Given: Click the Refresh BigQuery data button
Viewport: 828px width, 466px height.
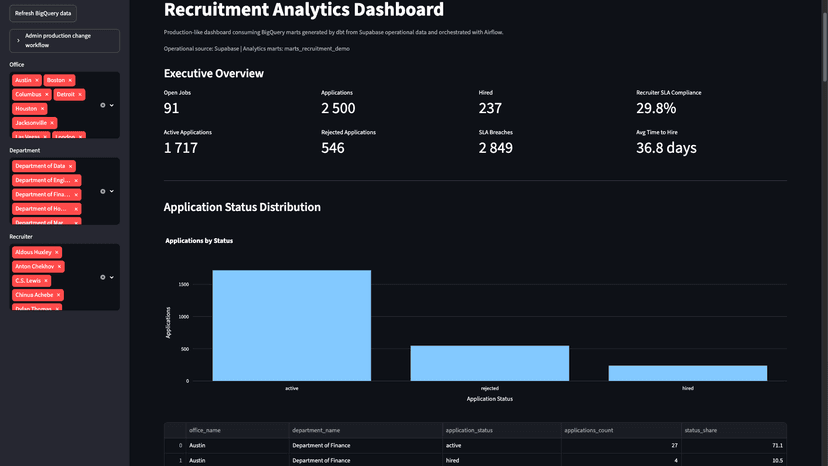Looking at the screenshot, I should pos(43,13).
